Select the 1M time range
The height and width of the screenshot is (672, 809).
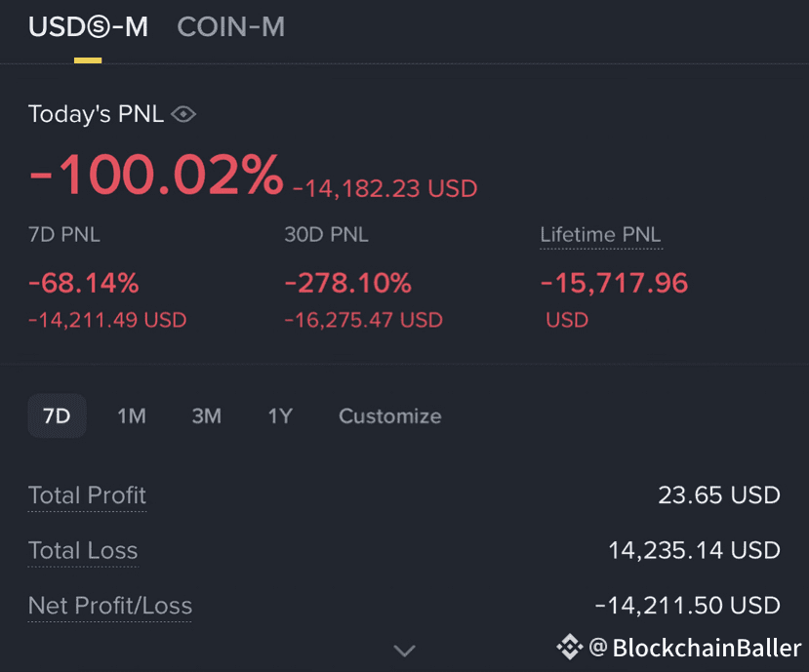pos(132,415)
